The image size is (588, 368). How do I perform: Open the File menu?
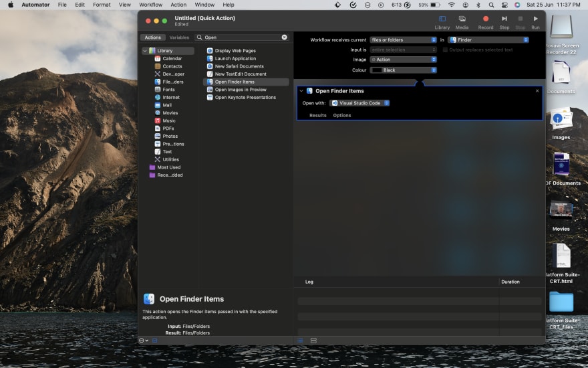[x=62, y=5]
